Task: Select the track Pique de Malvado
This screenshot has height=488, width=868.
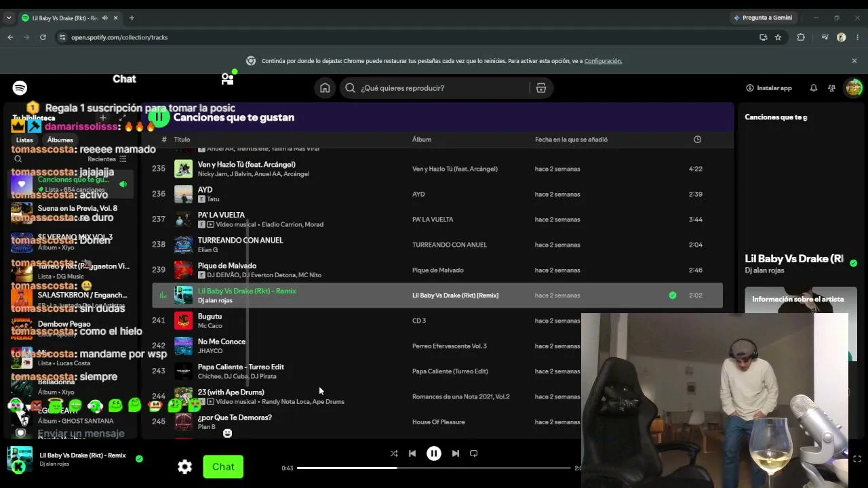Action: coord(437,270)
